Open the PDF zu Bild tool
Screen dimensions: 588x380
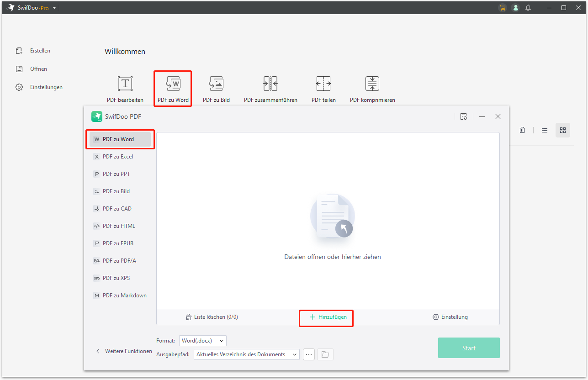coord(216,84)
